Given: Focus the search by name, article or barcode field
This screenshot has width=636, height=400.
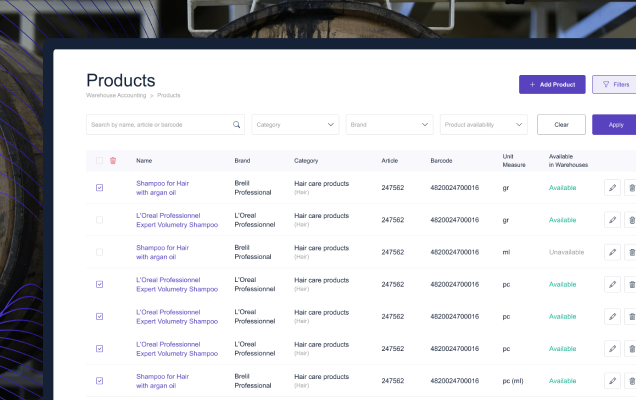Looking at the screenshot, I should coord(165,125).
